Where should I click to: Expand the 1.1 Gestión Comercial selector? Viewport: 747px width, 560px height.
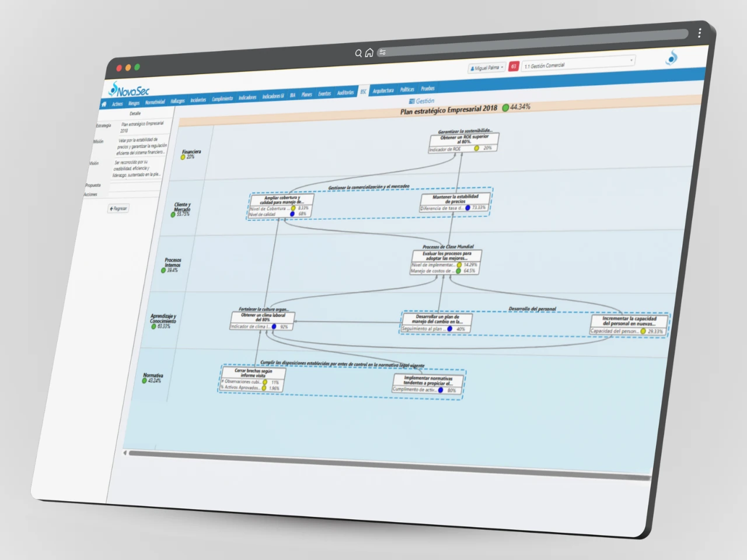[x=578, y=64]
